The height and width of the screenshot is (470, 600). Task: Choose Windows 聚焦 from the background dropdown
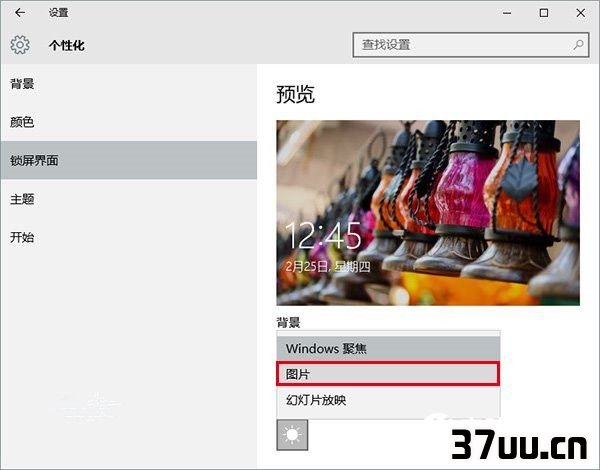(x=388, y=349)
